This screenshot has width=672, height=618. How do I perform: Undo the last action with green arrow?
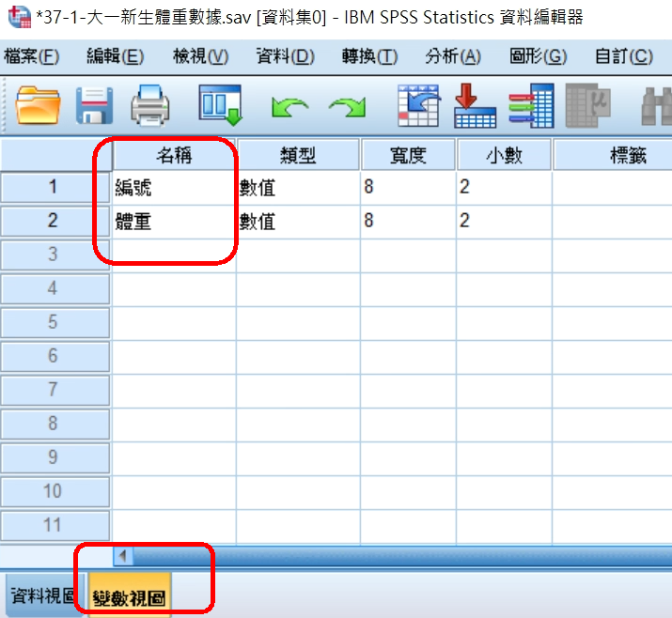coord(287,107)
